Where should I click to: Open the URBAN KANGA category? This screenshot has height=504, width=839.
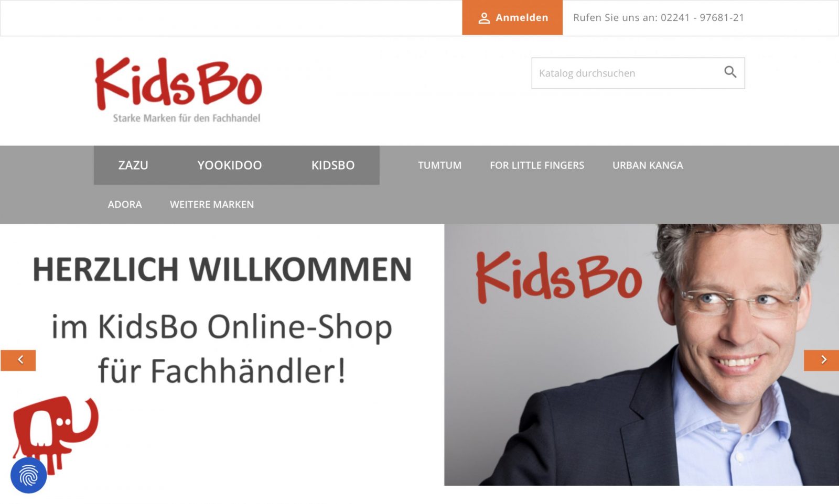pos(648,165)
